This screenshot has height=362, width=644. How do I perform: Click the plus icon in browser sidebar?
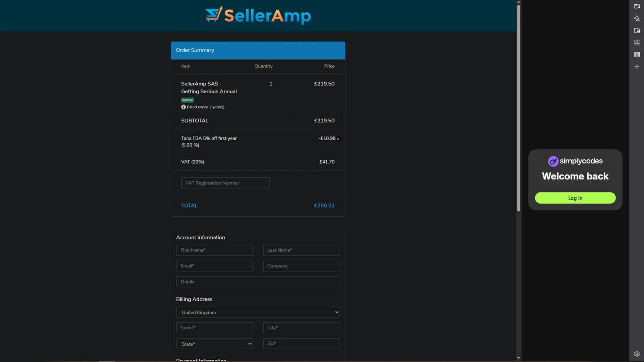pyautogui.click(x=637, y=67)
